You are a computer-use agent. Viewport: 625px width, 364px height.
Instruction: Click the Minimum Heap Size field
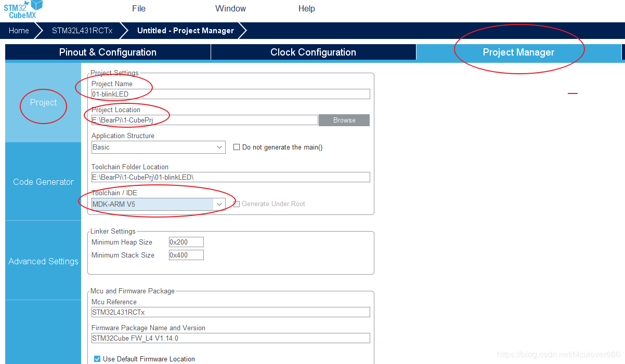[186, 242]
